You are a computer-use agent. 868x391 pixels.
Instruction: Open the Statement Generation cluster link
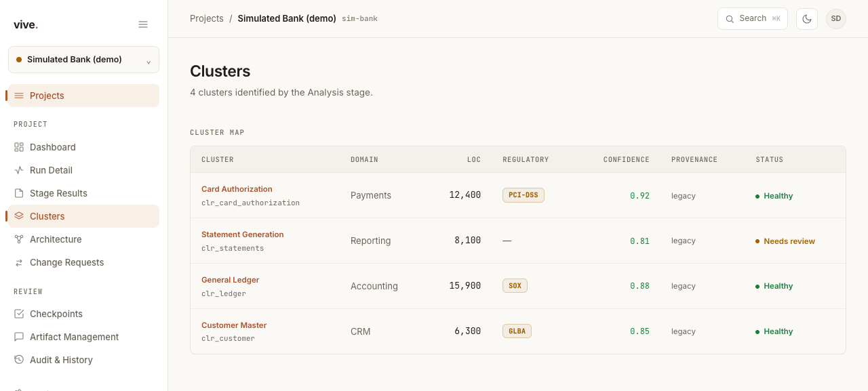tap(243, 234)
